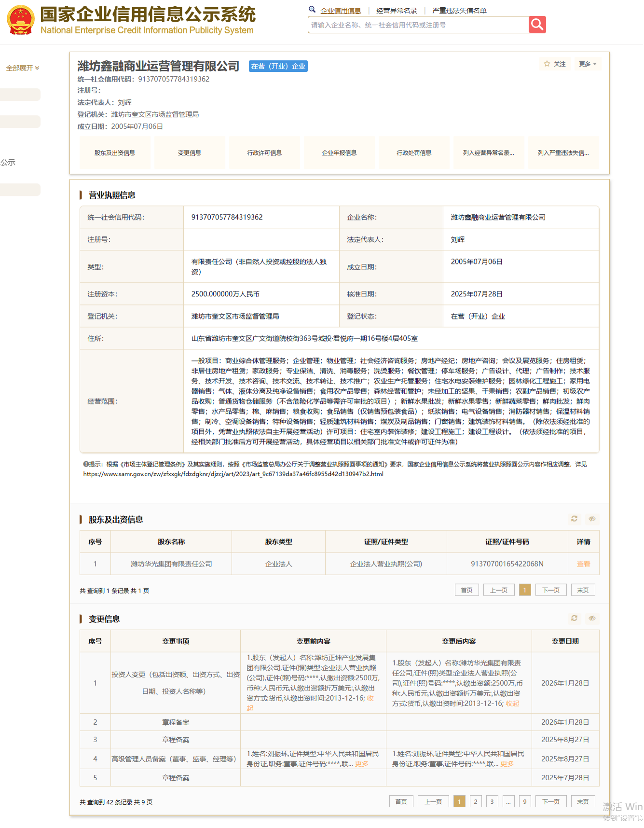Go to page 2 of change records

[476, 801]
